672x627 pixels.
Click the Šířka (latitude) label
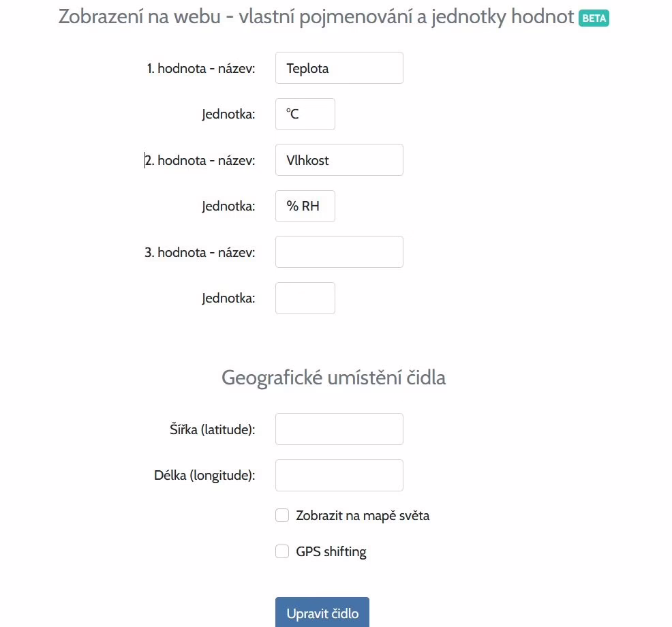click(213, 429)
